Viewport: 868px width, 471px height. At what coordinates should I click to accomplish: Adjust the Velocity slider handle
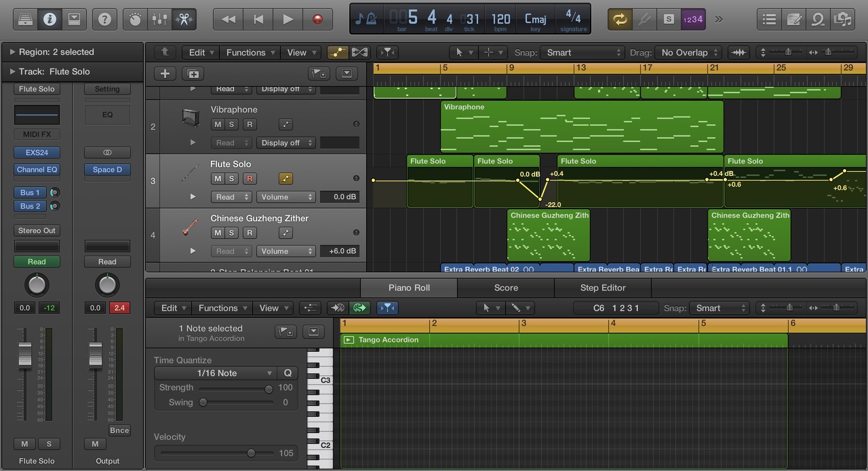coord(251,453)
